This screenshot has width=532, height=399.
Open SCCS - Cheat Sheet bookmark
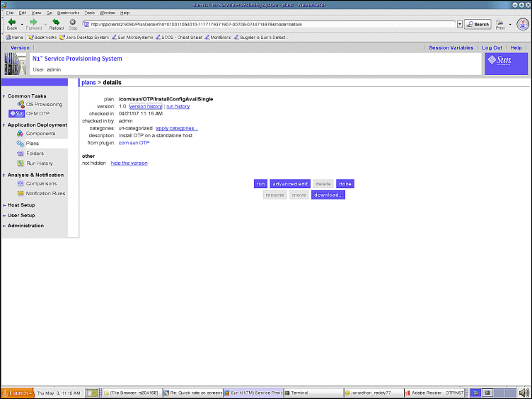pyautogui.click(x=179, y=37)
